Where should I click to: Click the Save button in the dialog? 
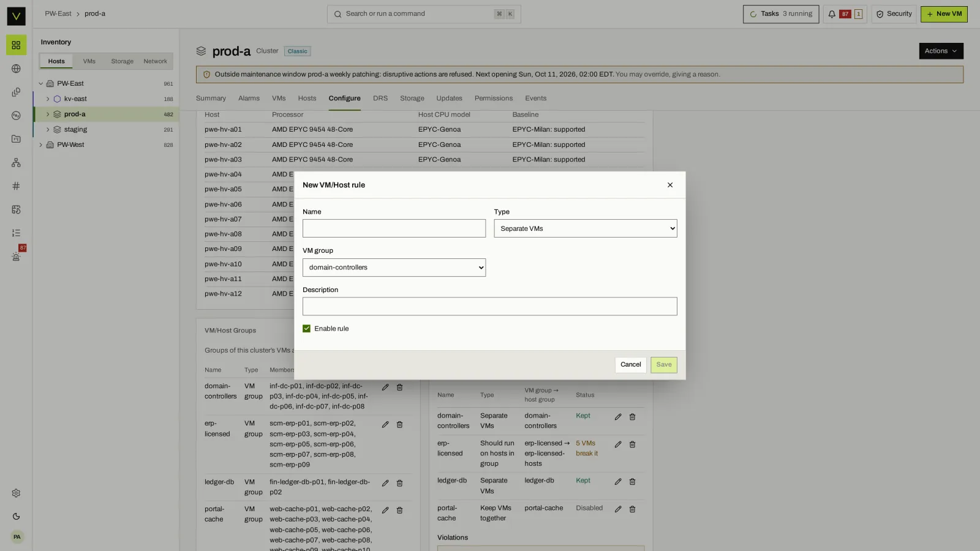(664, 365)
